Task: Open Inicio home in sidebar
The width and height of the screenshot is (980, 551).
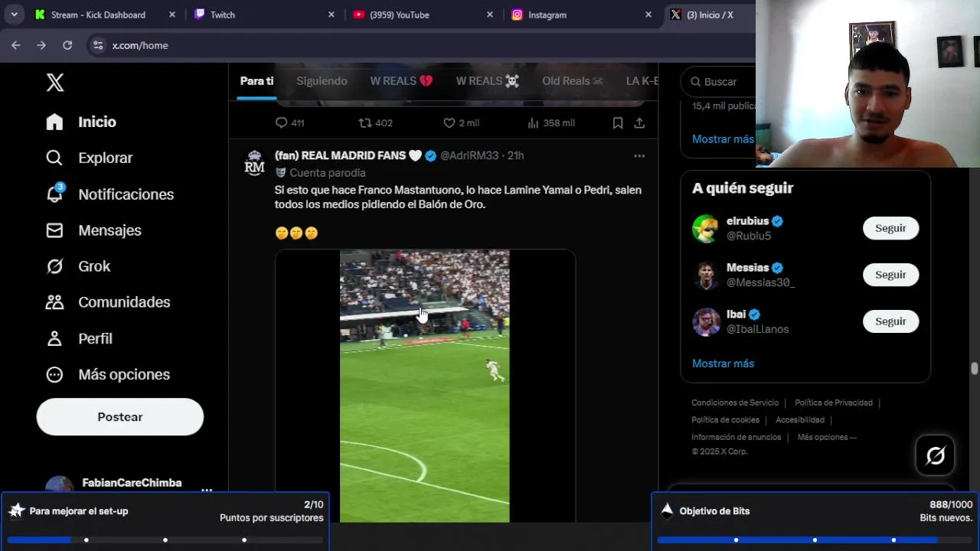Action: tap(81, 122)
